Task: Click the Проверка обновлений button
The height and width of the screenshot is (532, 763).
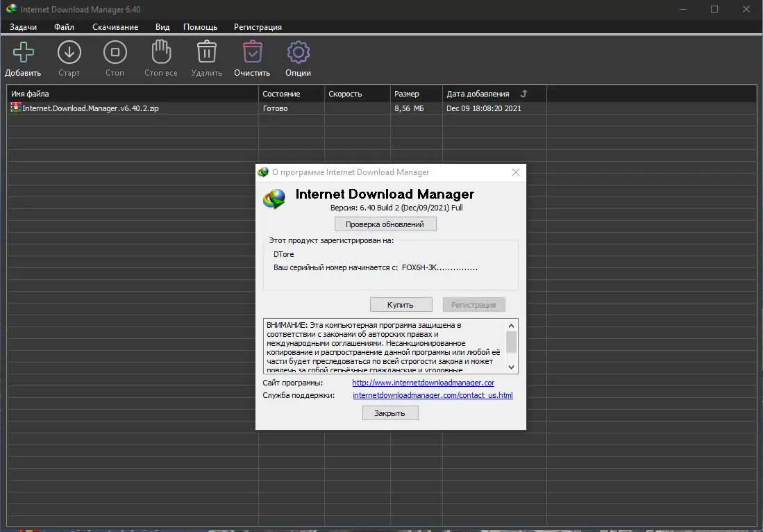Action: (385, 224)
